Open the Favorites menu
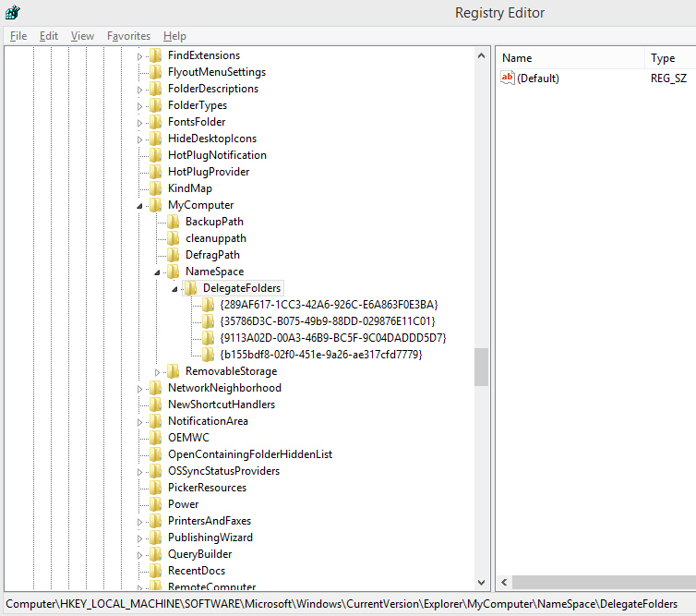The width and height of the screenshot is (696, 616). click(128, 36)
